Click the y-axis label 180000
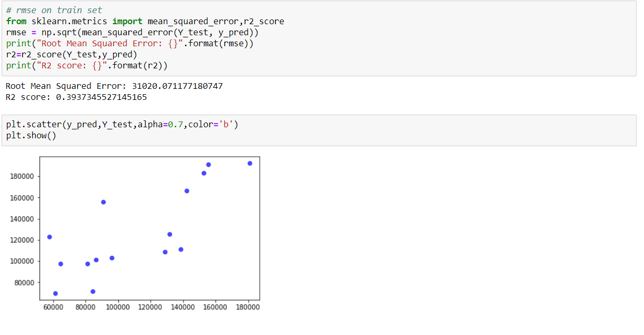The width and height of the screenshot is (644, 335). pos(22,176)
